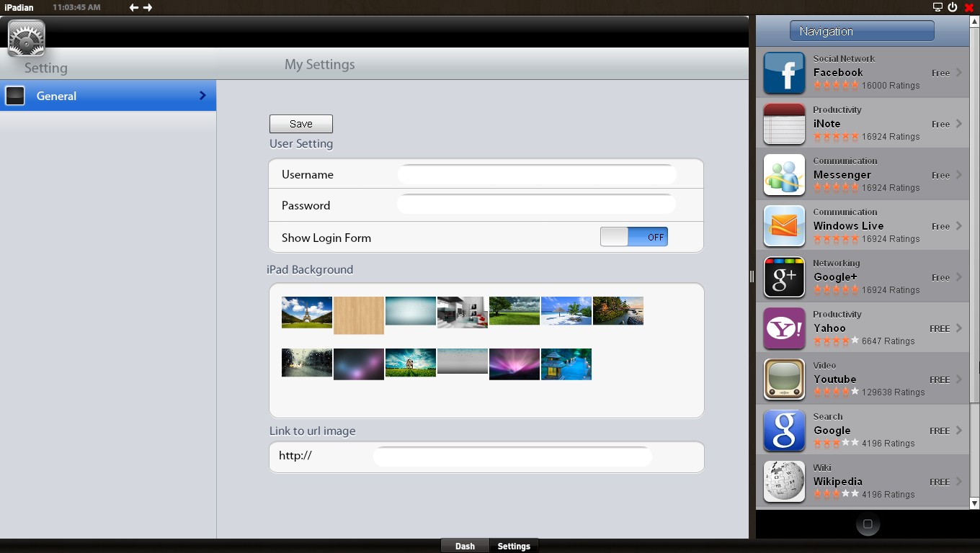This screenshot has height=553, width=980.
Task: Click the clock showing 11:03:45 AM
Action: [76, 7]
